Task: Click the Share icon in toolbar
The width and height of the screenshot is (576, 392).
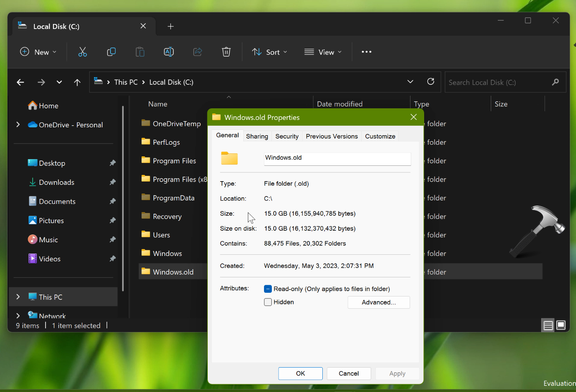Action: 197,52
